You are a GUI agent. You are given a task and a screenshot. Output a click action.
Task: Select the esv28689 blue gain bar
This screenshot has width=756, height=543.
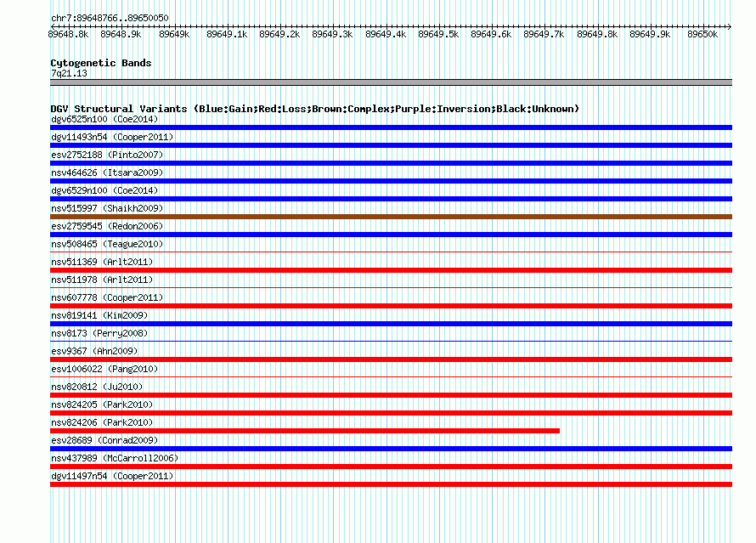[x=391, y=449]
